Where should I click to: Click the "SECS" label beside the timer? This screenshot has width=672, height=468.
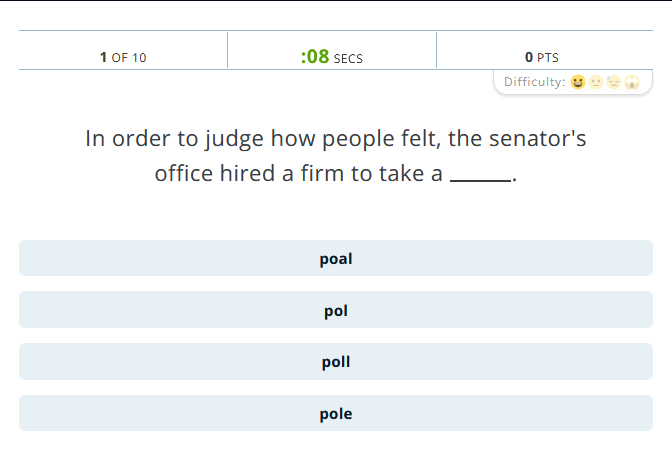coord(348,58)
